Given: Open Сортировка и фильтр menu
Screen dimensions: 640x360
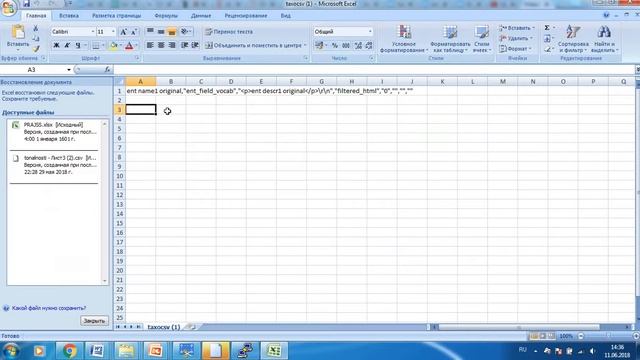Looking at the screenshot, I should (x=573, y=39).
